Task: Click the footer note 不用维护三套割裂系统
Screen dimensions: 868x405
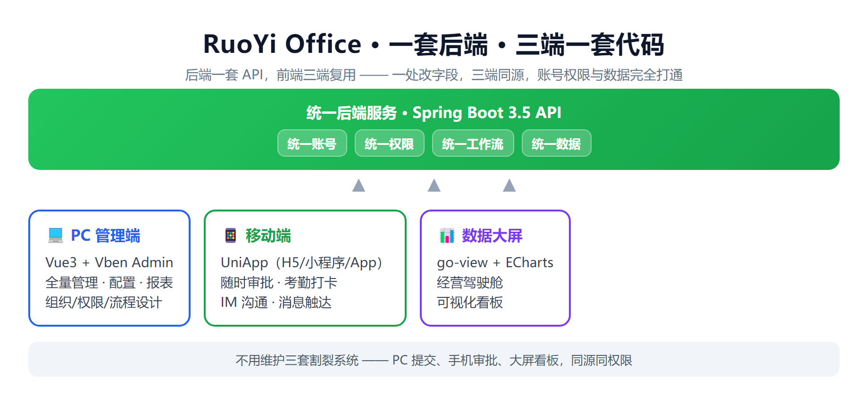Action: click(434, 360)
